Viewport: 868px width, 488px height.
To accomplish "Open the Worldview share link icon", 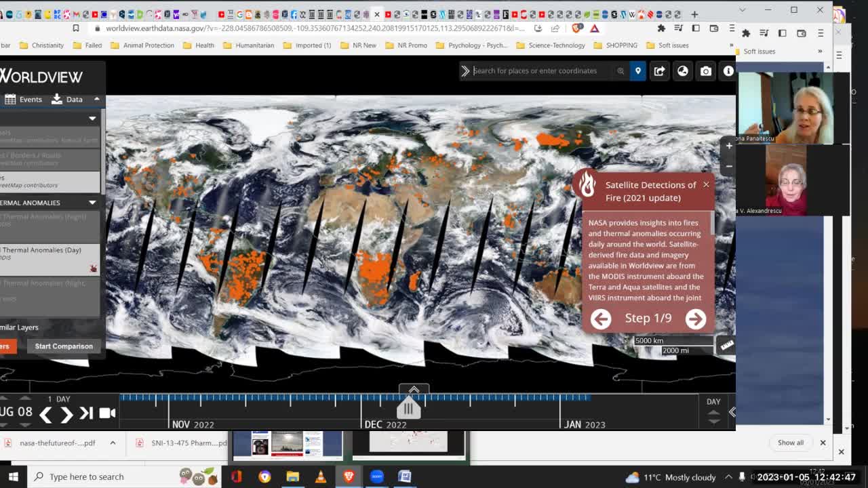I will [659, 70].
